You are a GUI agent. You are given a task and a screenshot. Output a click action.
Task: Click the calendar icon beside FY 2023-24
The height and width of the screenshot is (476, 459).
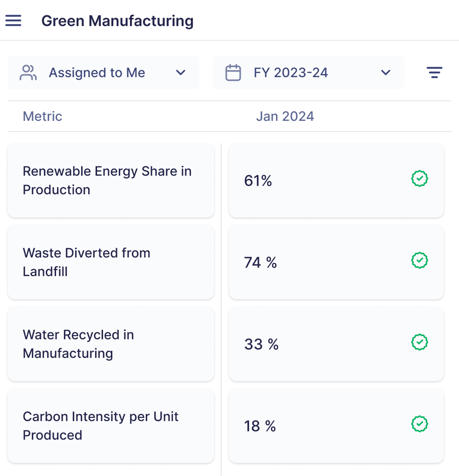point(233,72)
